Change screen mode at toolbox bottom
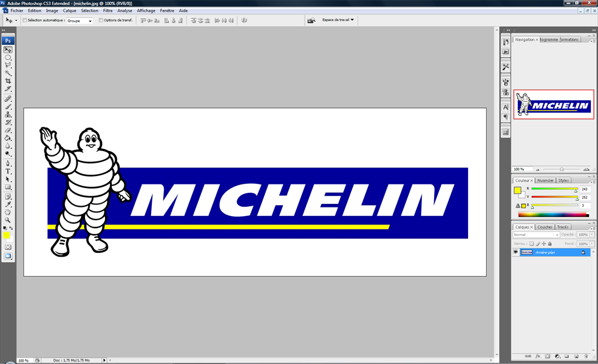The height and width of the screenshot is (364, 598). point(8,256)
